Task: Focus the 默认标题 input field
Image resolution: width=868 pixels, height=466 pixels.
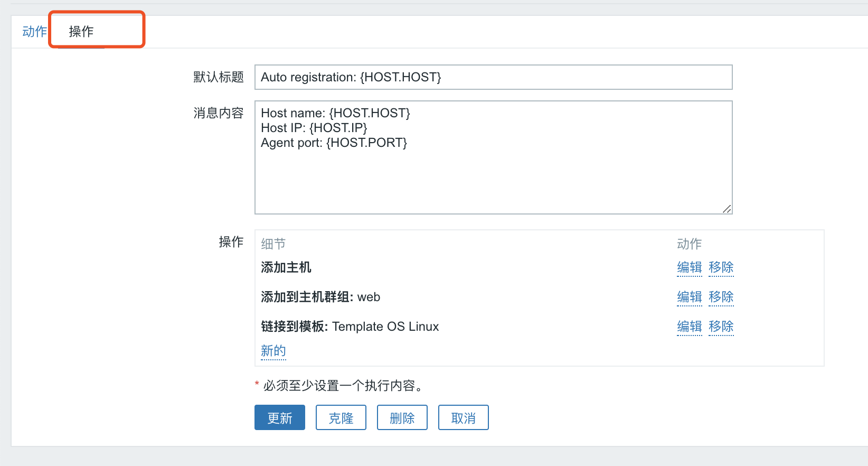Action: [x=493, y=77]
